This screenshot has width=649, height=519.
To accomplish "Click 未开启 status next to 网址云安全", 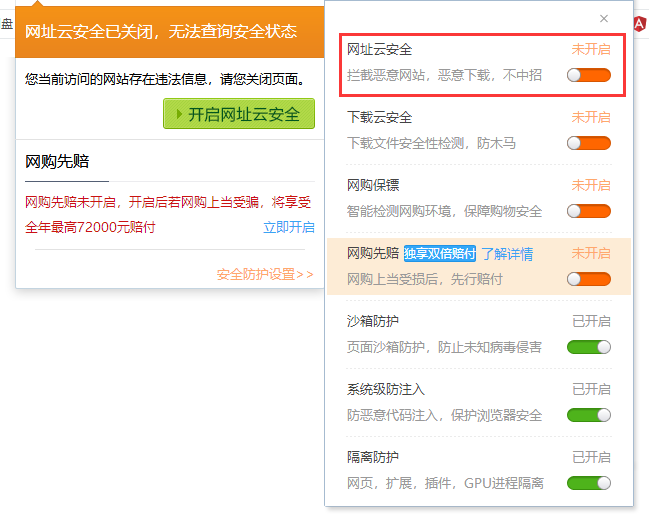I will [x=591, y=49].
